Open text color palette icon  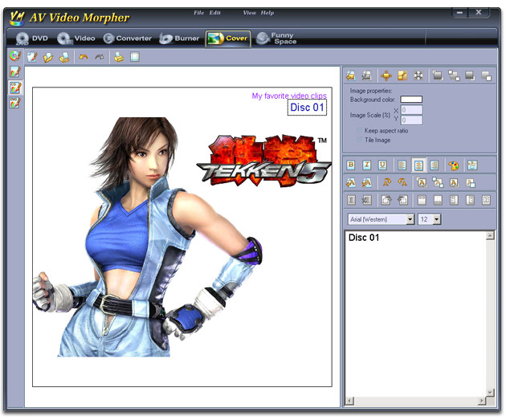(454, 165)
